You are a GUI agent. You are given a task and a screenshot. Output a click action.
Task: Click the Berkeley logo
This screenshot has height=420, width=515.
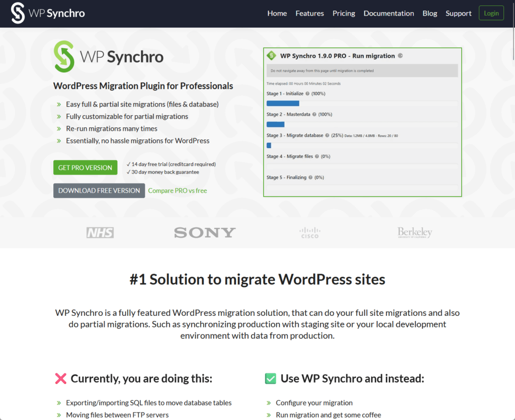414,232
